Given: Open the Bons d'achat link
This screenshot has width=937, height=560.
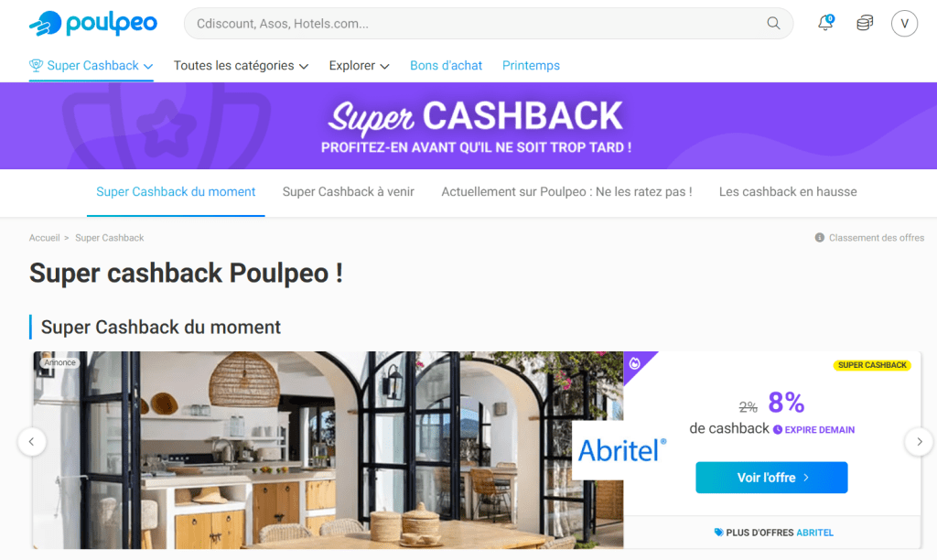Looking at the screenshot, I should pyautogui.click(x=446, y=66).
